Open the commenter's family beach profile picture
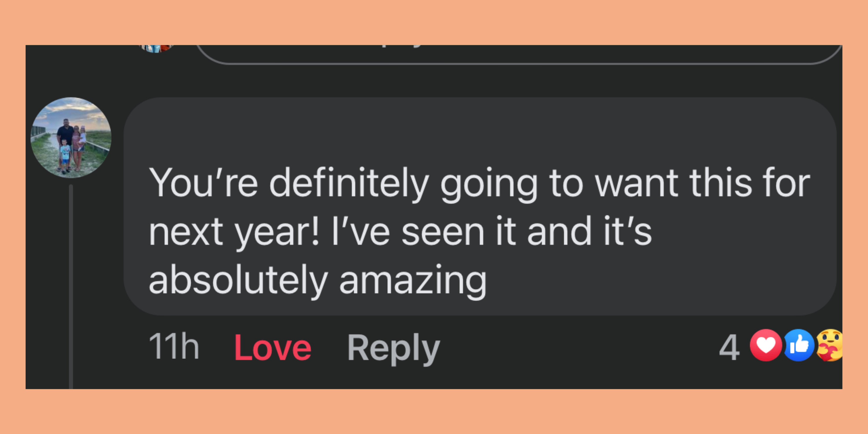Viewport: 868px width, 434px height. click(x=71, y=137)
